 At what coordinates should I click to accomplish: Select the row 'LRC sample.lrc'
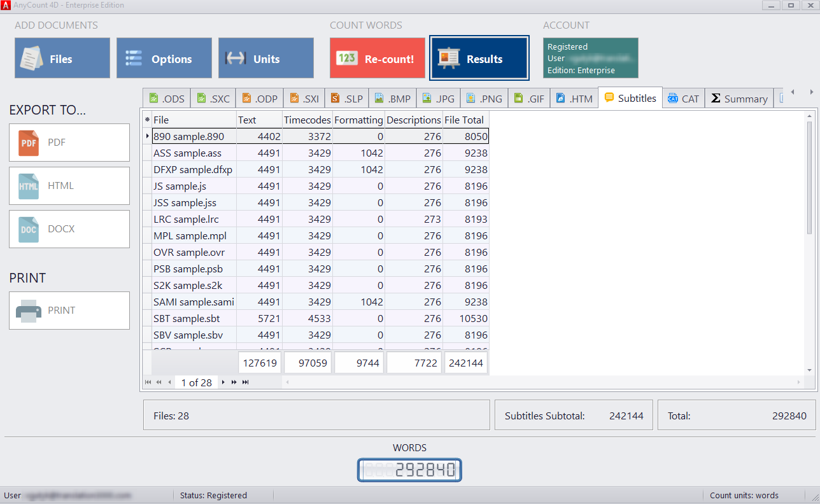320,219
